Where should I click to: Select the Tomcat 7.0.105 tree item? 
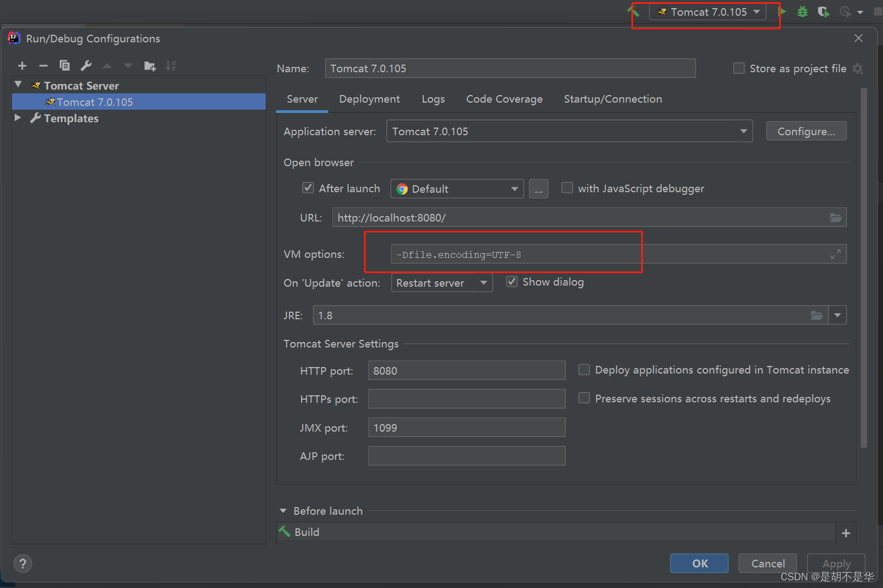(x=139, y=102)
